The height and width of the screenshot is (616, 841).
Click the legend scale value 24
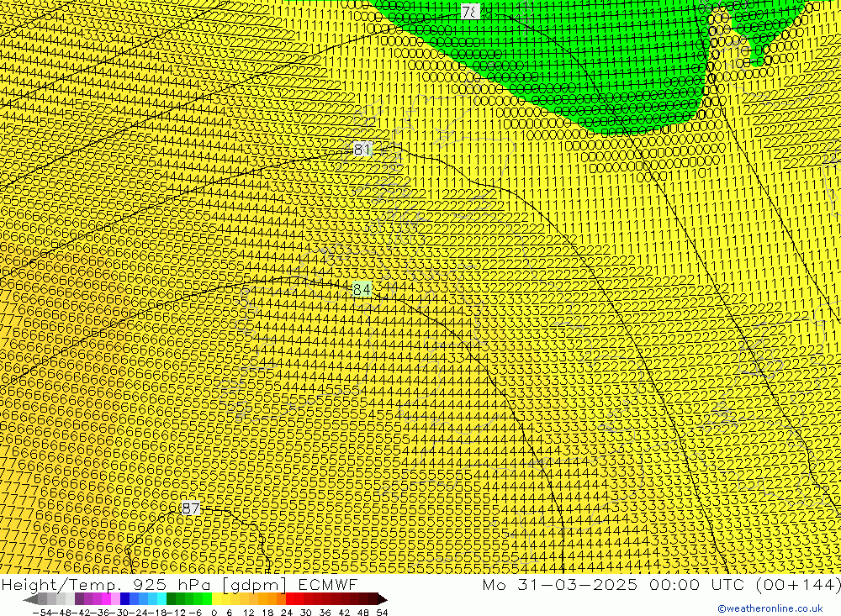[x=287, y=613]
